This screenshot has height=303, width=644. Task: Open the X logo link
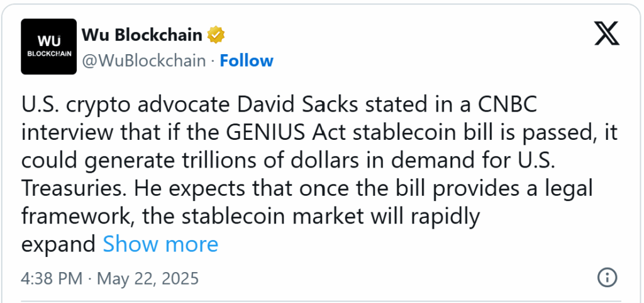(x=607, y=33)
